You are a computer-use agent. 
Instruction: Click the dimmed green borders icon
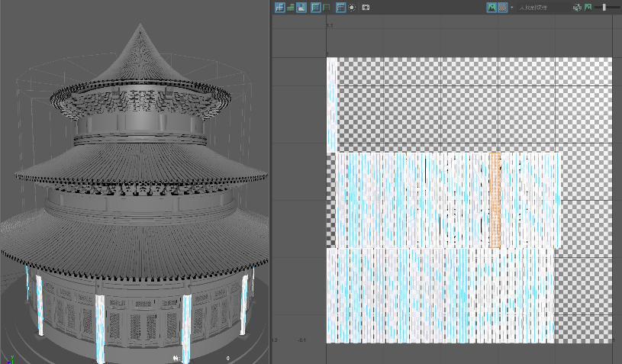(327, 7)
